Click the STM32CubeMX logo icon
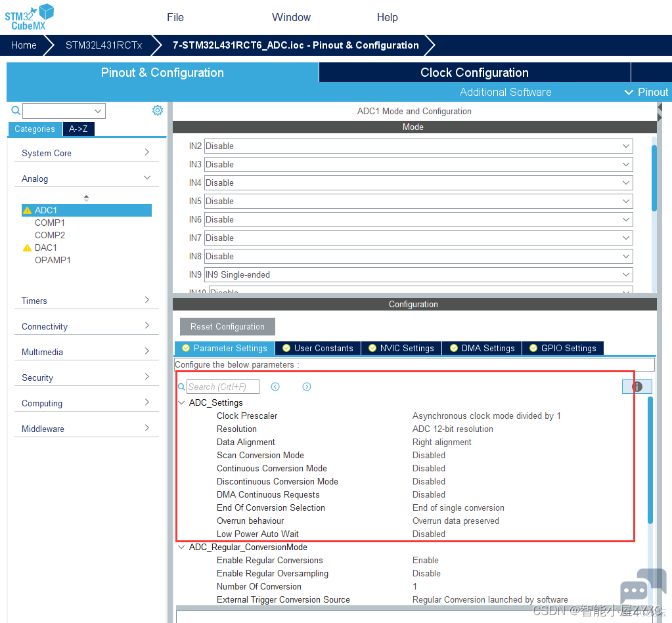 [29, 17]
